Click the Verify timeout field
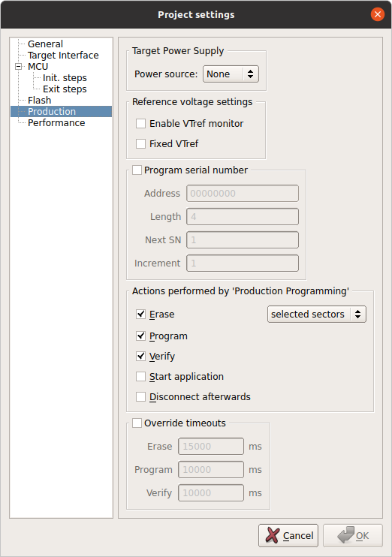Screen dimensions: 392x557 211,493
